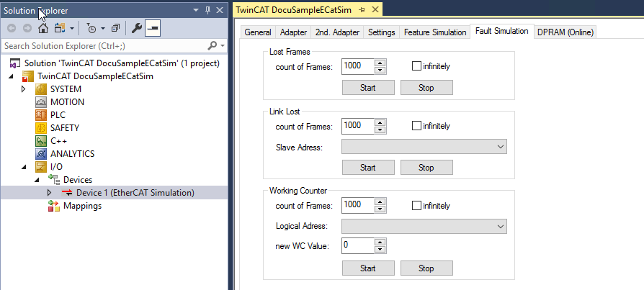Toggle the Preview Selected Items button
Viewport: 644px width, 290px height.
[153, 28]
